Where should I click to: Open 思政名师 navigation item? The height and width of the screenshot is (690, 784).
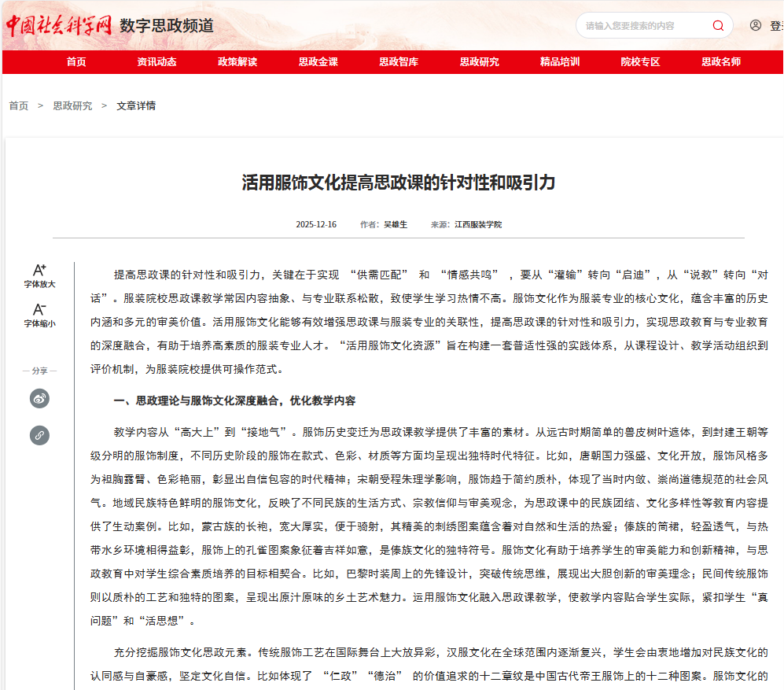tap(721, 62)
